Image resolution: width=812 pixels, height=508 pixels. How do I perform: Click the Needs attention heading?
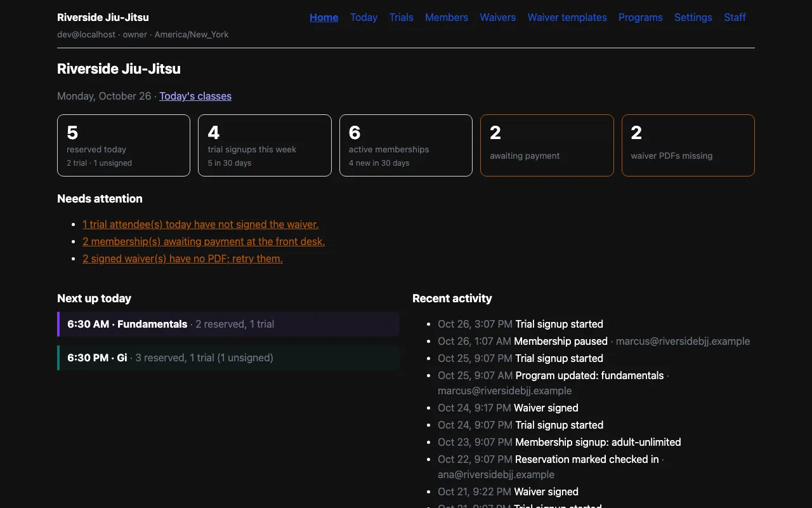[100, 199]
